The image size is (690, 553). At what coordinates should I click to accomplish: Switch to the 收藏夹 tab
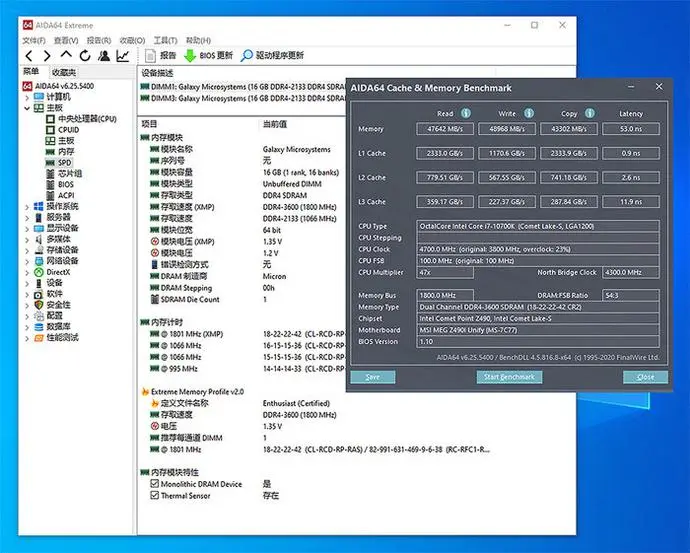[64, 72]
